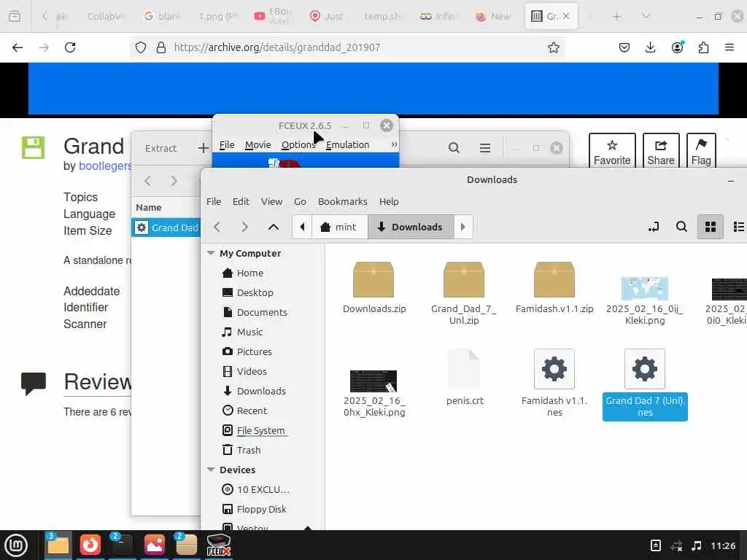Click file manager back arrow

coord(217,227)
